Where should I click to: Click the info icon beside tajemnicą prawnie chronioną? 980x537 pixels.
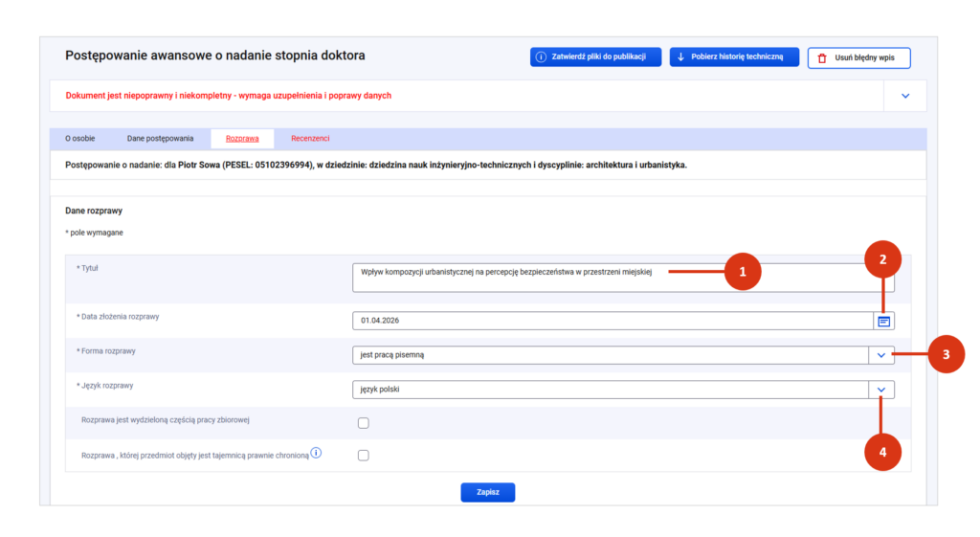coord(316,453)
